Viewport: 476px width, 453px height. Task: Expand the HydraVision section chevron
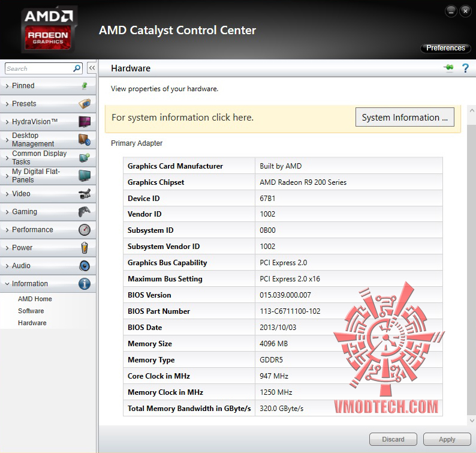pos(7,122)
